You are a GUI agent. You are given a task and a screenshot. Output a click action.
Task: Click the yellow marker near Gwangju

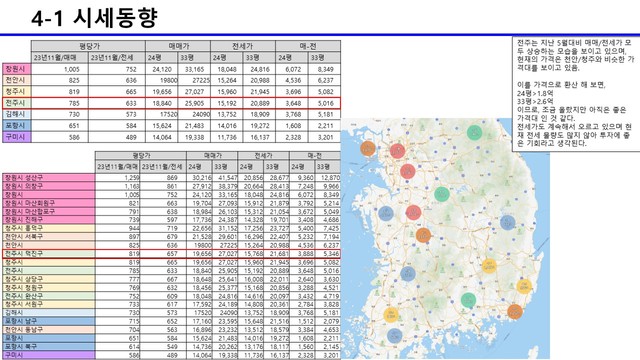tap(391, 315)
